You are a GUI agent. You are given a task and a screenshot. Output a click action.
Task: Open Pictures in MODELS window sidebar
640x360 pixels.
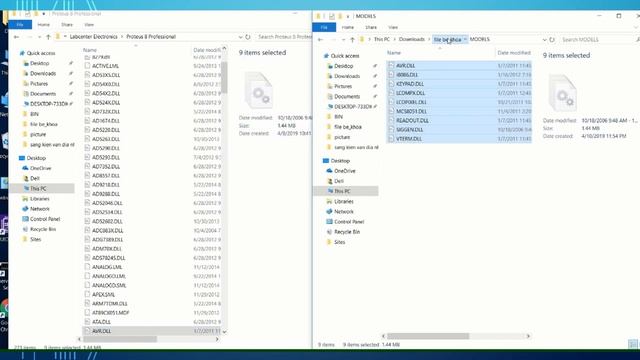[343, 87]
